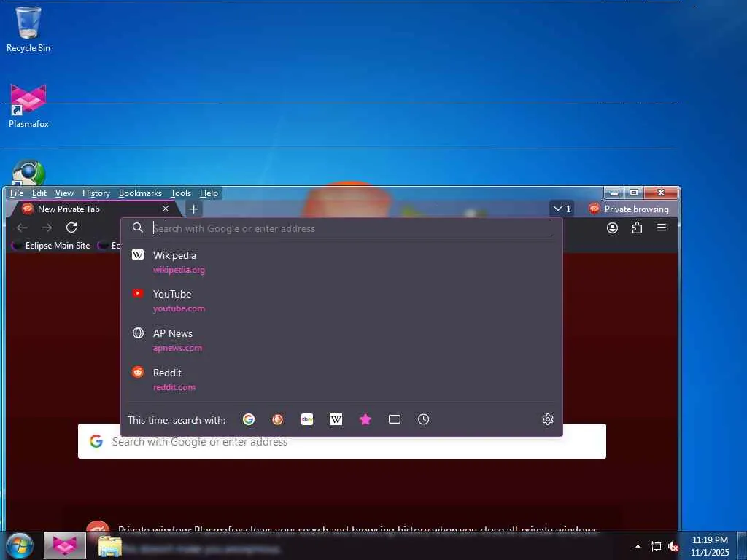747x560 pixels.
Task: Search this time with Wikipedia icon
Action: point(336,419)
